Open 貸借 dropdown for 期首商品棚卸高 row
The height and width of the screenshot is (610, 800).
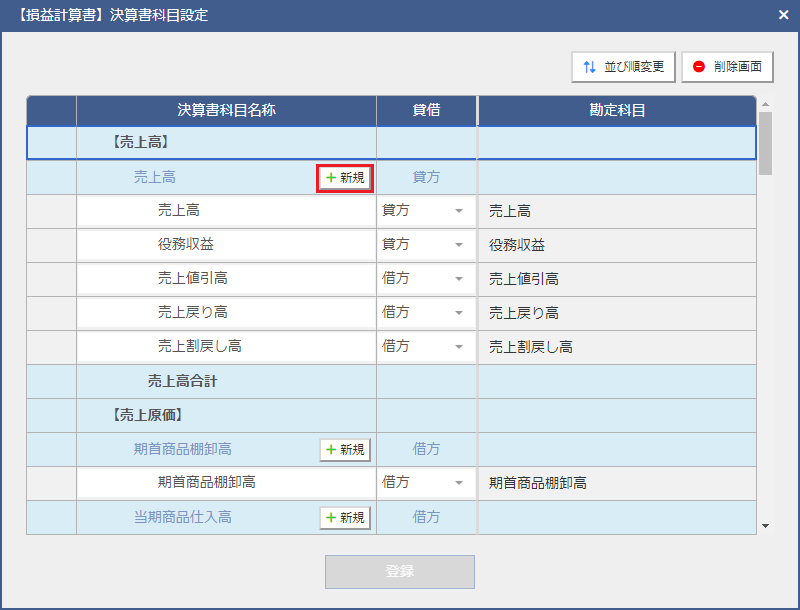tap(459, 484)
